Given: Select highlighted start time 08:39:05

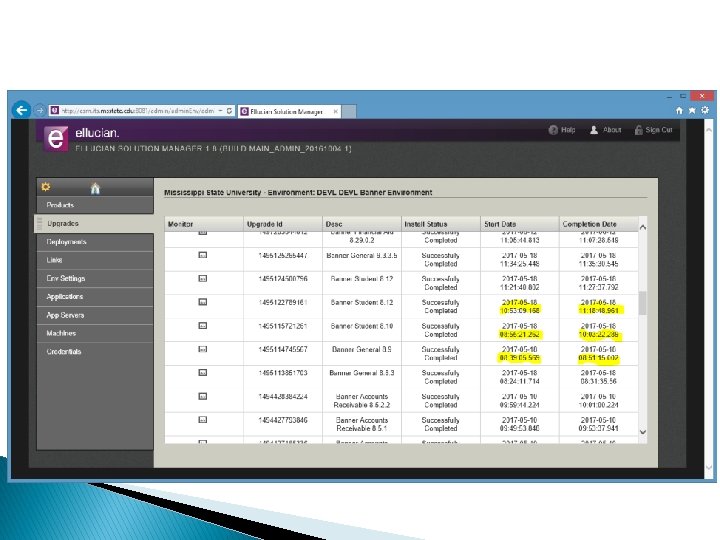Looking at the screenshot, I should coord(520,358).
